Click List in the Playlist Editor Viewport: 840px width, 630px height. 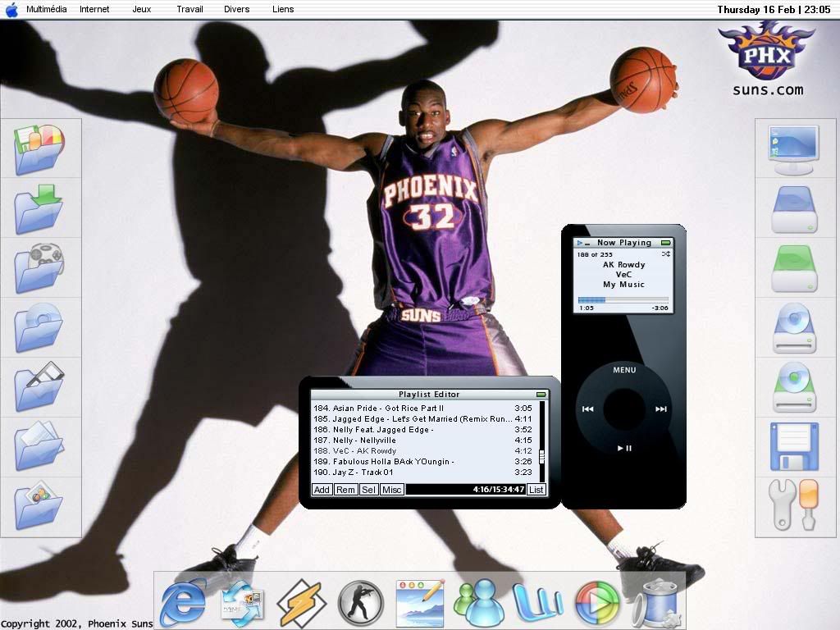(x=536, y=490)
